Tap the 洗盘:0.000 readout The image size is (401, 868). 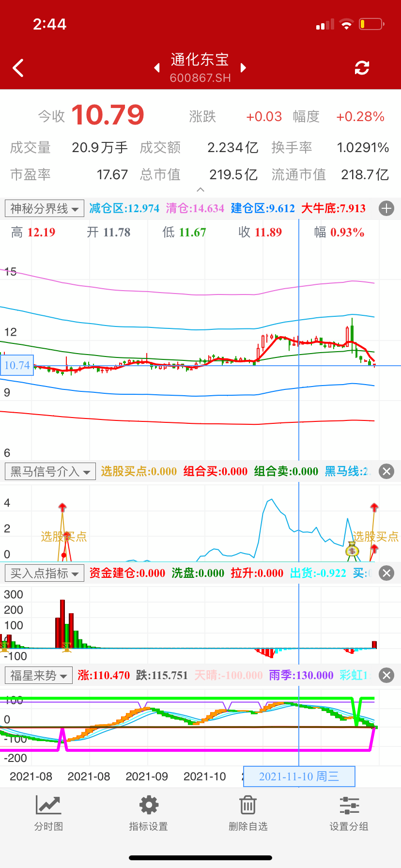[x=198, y=573]
